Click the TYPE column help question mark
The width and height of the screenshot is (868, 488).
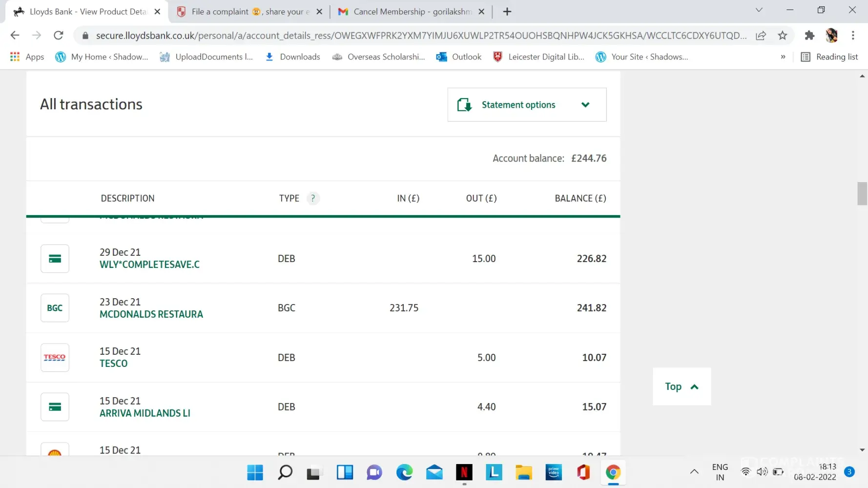tap(313, 198)
